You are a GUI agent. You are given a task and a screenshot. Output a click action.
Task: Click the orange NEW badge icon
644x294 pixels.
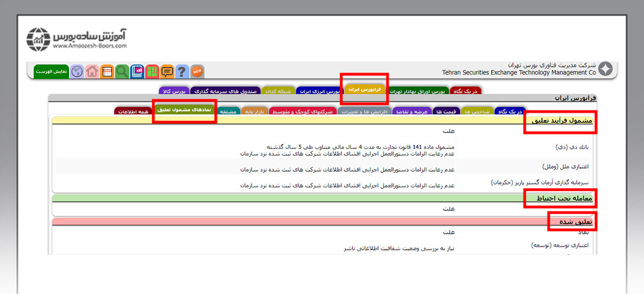197,71
